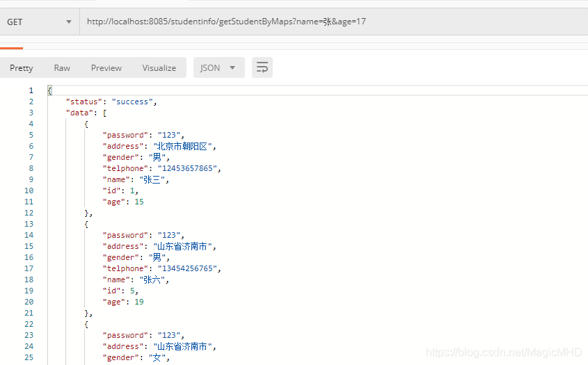Switch to the Pretty view tab
The image size is (588, 365).
tap(22, 68)
